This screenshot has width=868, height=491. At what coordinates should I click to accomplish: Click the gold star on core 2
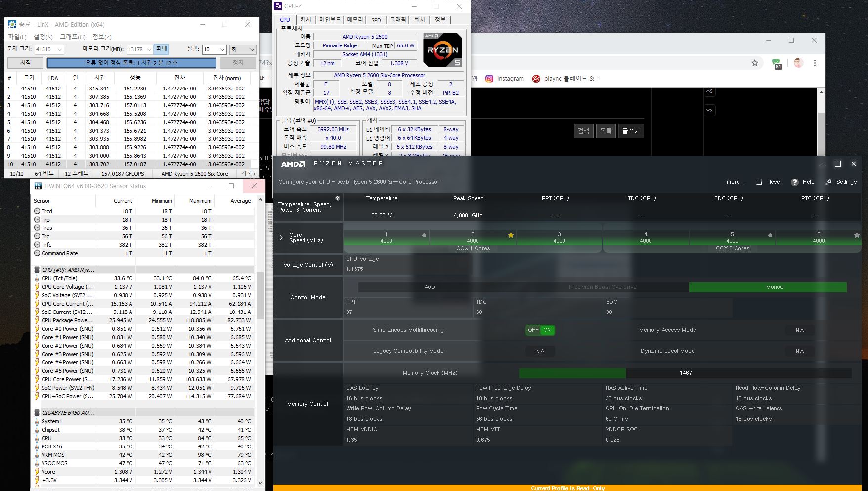pos(511,235)
